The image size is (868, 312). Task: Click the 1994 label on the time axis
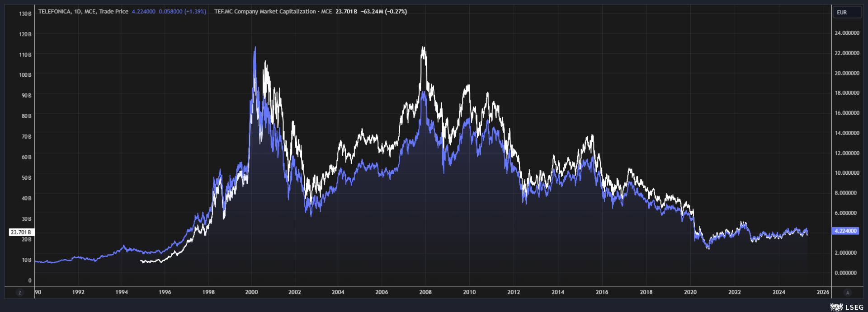point(122,292)
